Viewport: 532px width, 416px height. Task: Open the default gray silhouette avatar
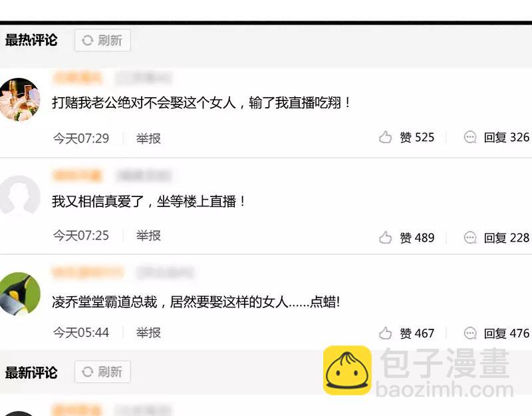(19, 196)
